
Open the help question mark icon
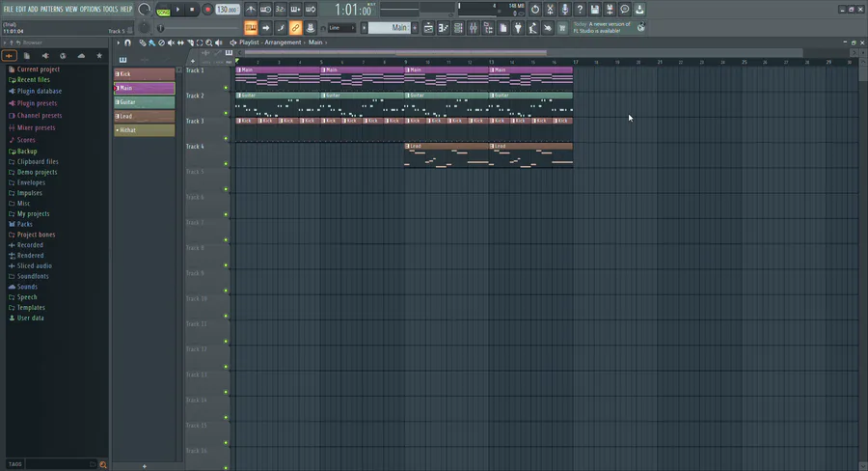[580, 10]
